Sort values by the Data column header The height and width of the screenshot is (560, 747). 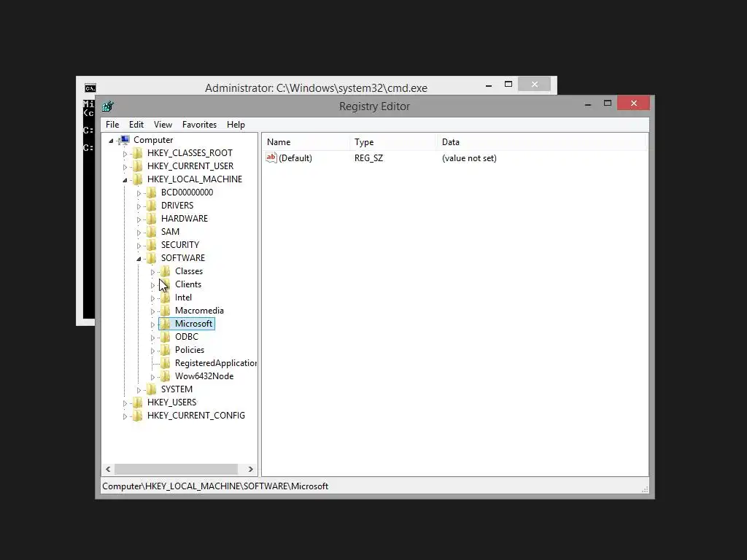point(541,142)
